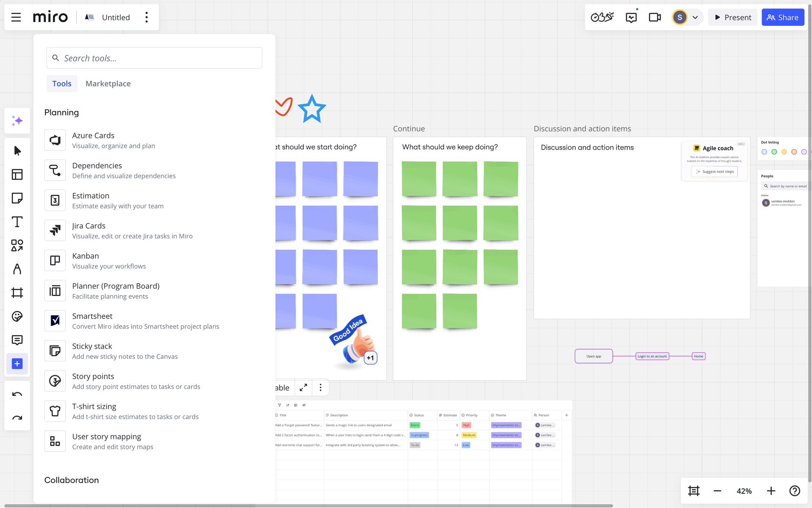812x508 pixels.
Task: Click the Untitled board name
Action: click(116, 17)
